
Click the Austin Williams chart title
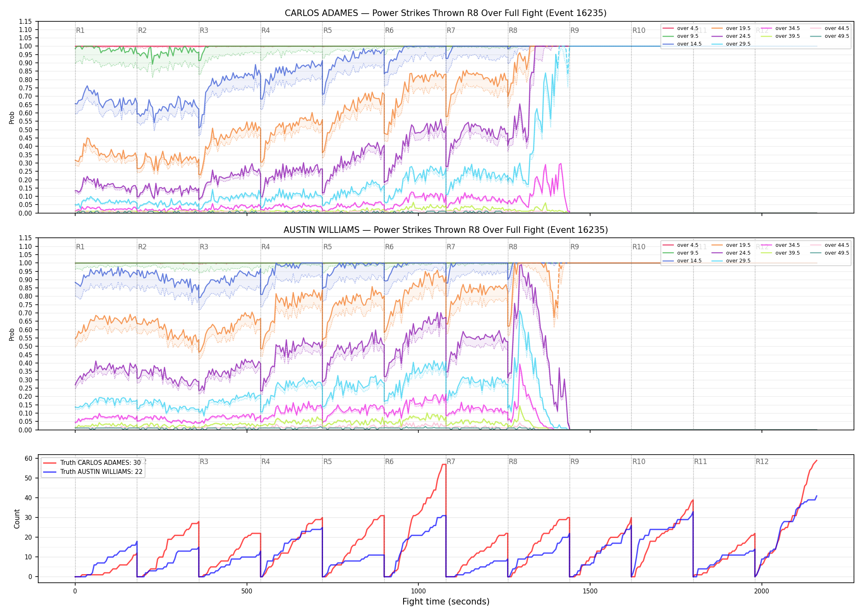pos(445,230)
